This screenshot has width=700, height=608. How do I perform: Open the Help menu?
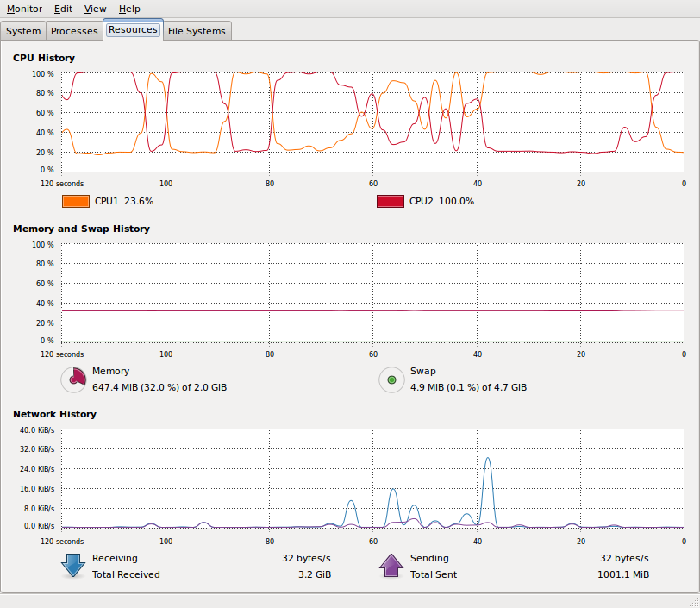[129, 9]
